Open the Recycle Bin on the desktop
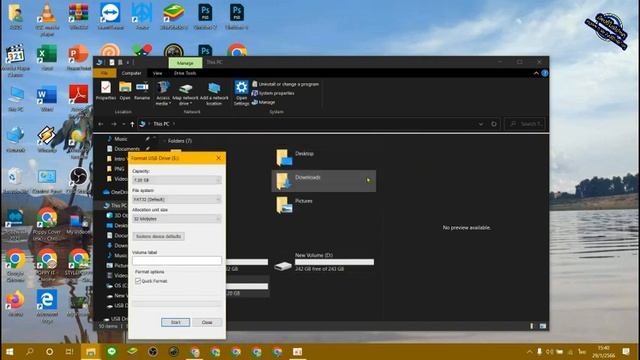The height and width of the screenshot is (360, 640). tap(15, 180)
